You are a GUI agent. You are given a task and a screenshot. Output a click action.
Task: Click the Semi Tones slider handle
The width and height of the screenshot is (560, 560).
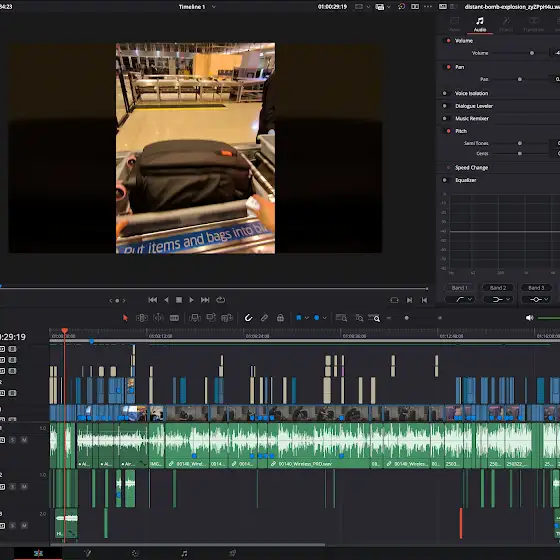(520, 143)
